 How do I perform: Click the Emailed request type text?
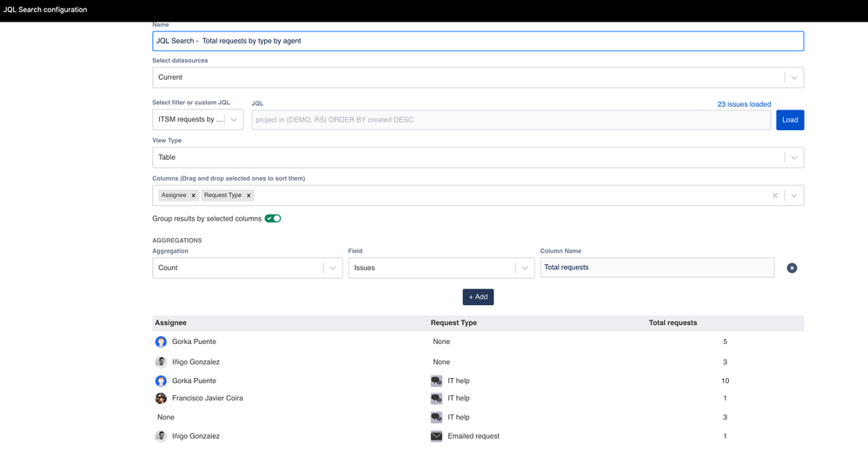tap(474, 436)
